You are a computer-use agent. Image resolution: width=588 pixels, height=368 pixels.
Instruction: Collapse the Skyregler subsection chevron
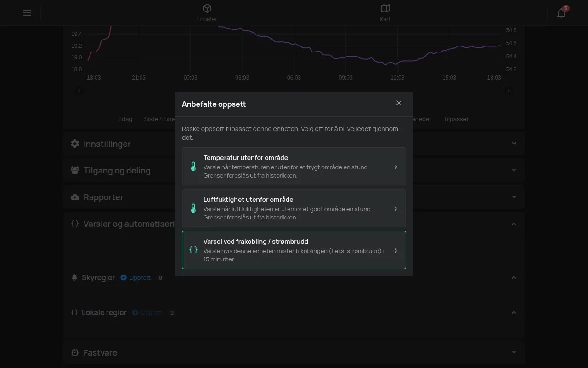click(x=514, y=277)
